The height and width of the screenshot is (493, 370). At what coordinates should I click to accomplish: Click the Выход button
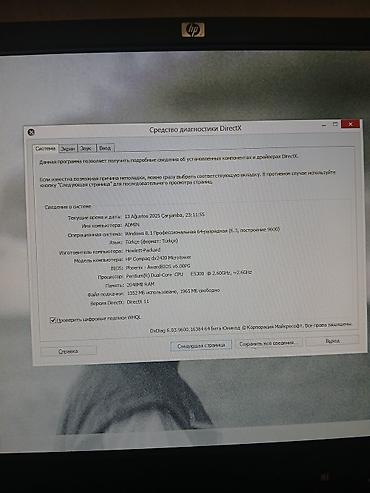tap(332, 341)
